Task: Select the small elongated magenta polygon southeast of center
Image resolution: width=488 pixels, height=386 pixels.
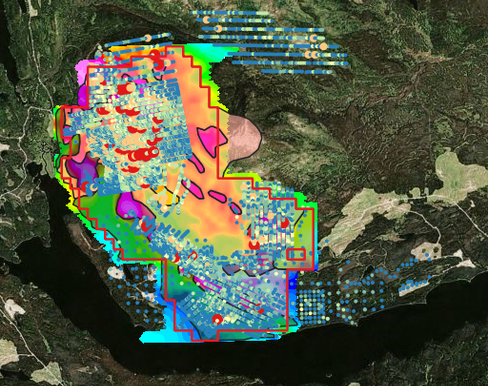Action: (220, 196)
